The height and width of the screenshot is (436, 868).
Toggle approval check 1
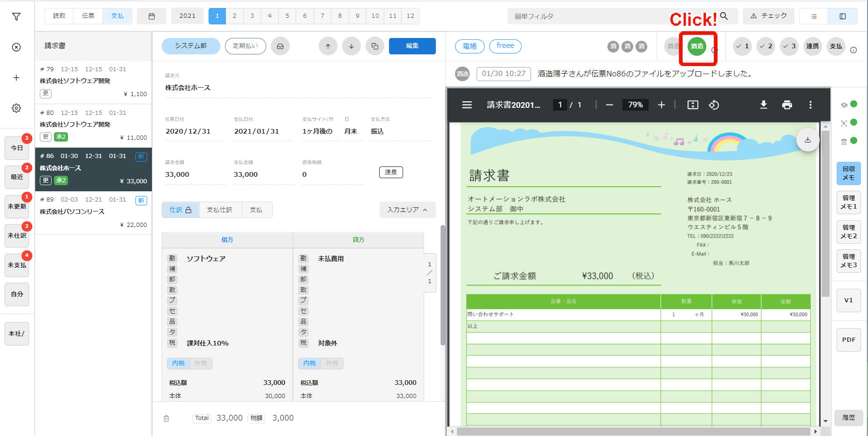click(x=742, y=46)
